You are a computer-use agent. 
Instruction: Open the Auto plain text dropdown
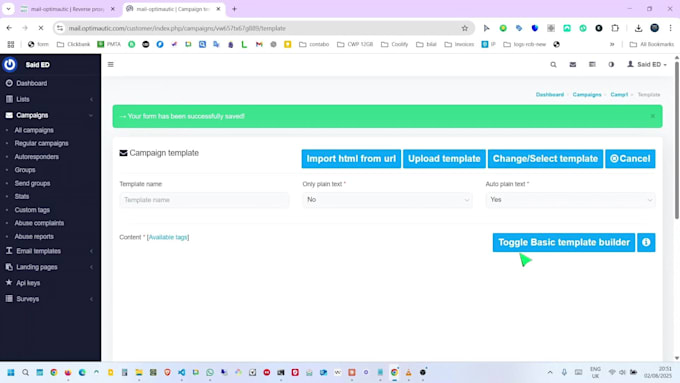pyautogui.click(x=570, y=200)
